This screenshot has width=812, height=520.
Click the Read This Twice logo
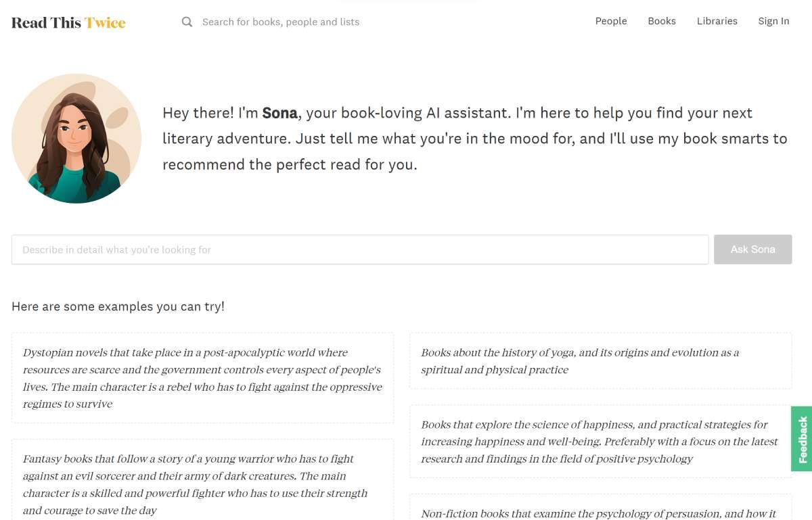[68, 22]
